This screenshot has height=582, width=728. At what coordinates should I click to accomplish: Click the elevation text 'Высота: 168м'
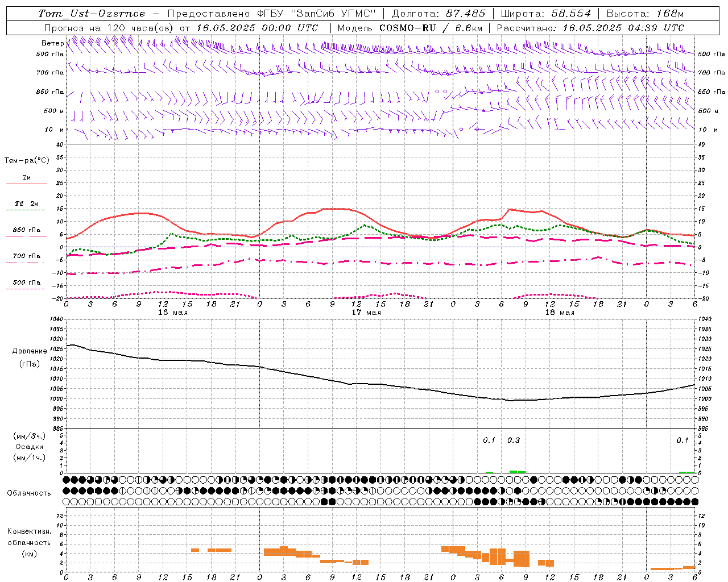[x=646, y=14]
